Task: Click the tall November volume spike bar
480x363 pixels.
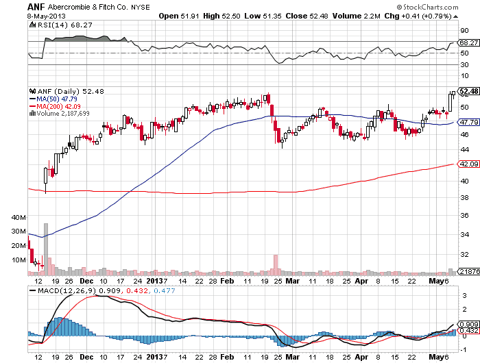Action: (46, 249)
